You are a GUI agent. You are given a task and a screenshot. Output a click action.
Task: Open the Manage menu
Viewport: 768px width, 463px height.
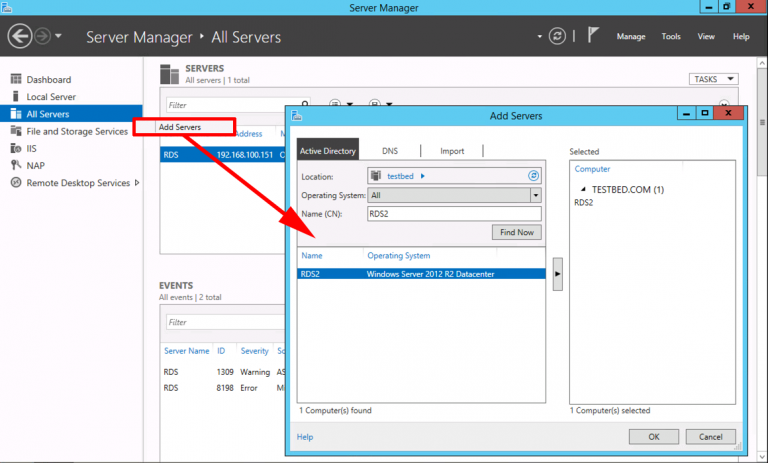(630, 36)
